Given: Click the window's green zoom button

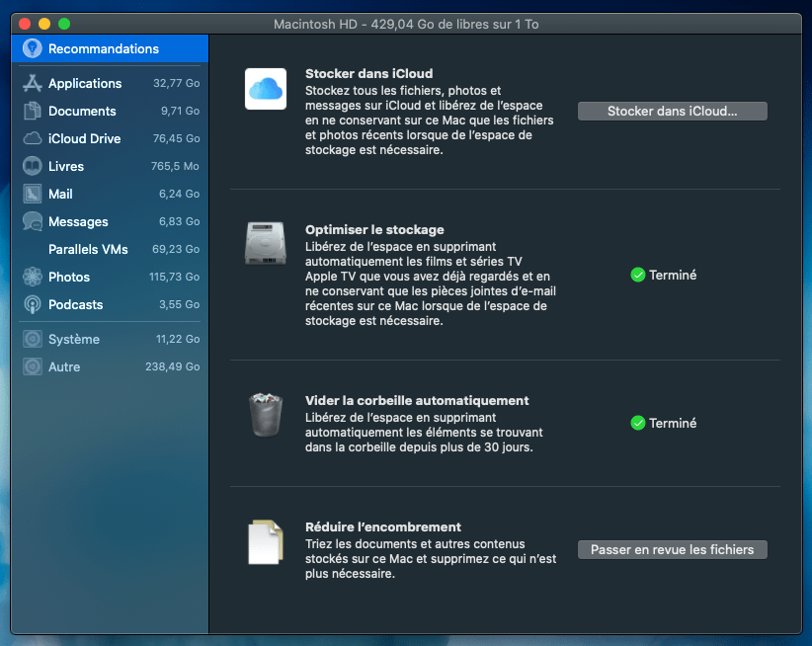Looking at the screenshot, I should [64, 23].
